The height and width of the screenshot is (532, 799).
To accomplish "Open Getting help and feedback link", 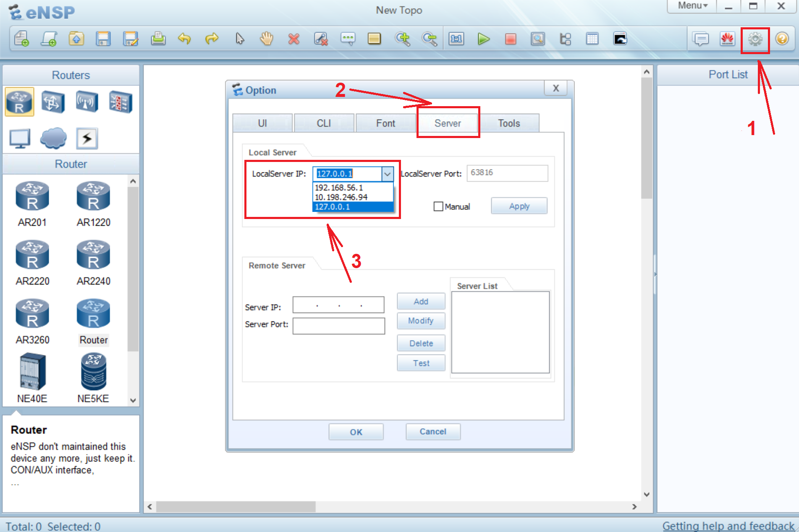I will coord(728,526).
